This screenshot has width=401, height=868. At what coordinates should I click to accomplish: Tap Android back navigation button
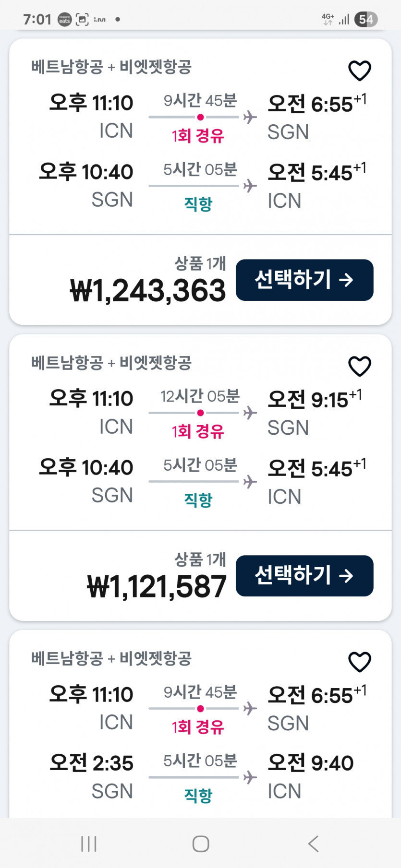[x=313, y=844]
